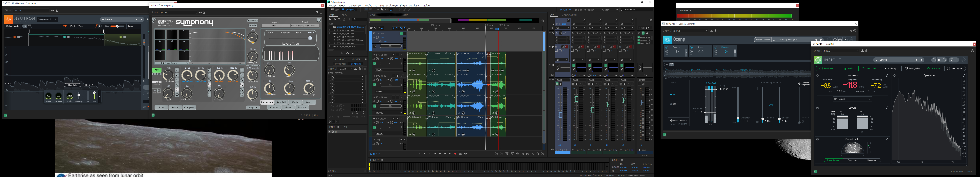Open the preset dropdown in Symphony rack window
This screenshot has width=980, height=177.
pyautogui.click(x=179, y=12)
